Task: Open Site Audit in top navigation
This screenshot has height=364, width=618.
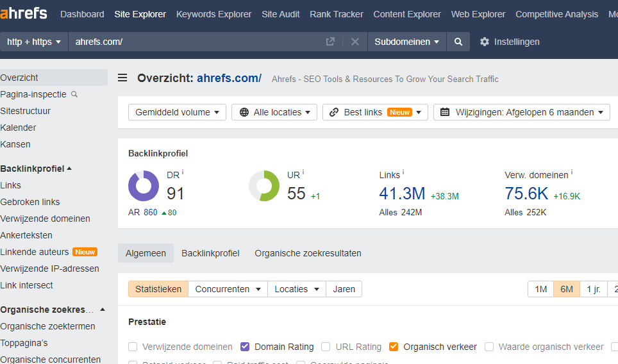Action: 281,14
